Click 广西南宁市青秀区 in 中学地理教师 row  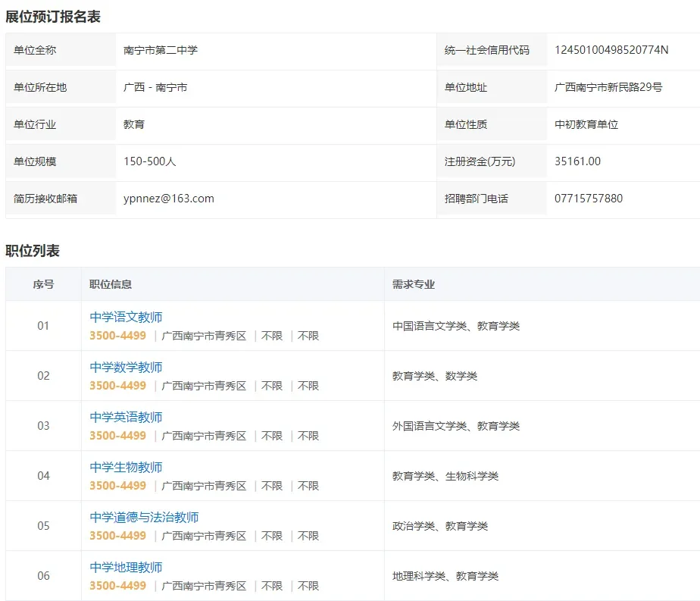[204, 586]
